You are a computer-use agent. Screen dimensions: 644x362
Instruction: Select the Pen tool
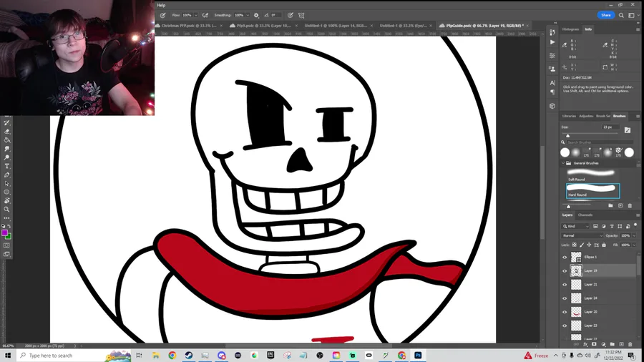click(7, 175)
